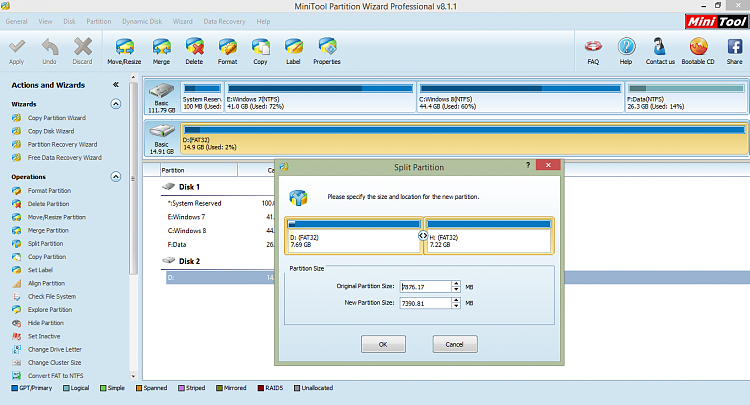750x405 pixels.
Task: Click the New Partition Size field
Action: click(426, 303)
